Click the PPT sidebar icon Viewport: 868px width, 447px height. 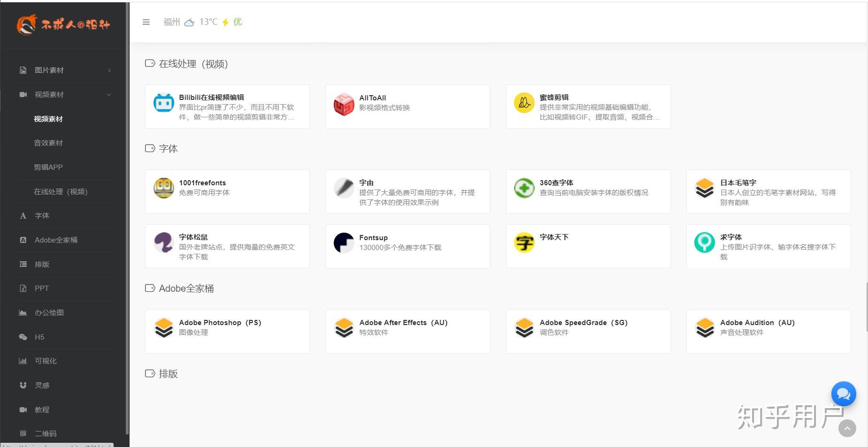(x=23, y=288)
